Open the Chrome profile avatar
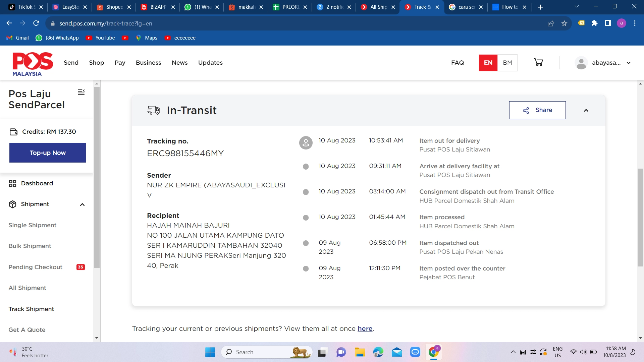The height and width of the screenshot is (362, 644). 621,23
